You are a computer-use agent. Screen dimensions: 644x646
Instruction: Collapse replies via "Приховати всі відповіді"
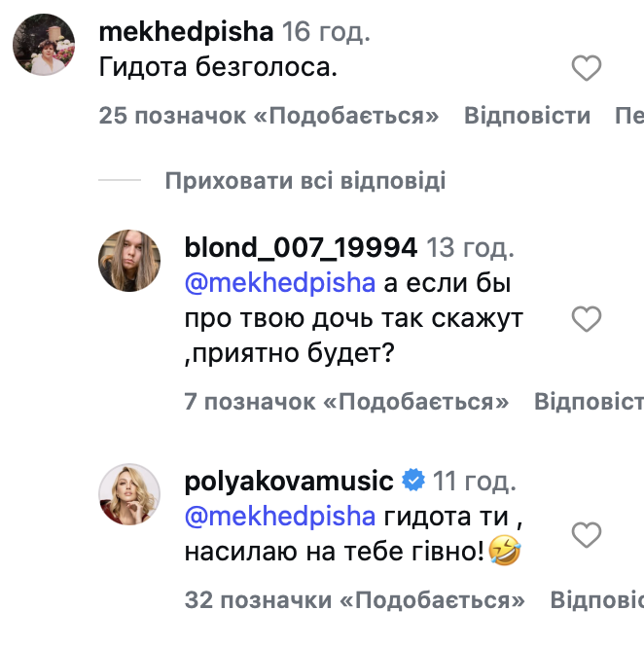click(304, 180)
